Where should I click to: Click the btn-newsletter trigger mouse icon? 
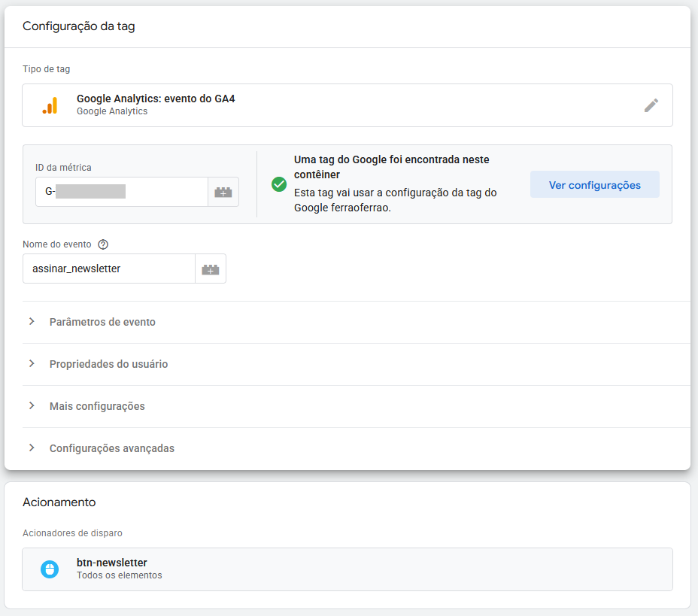click(x=50, y=569)
